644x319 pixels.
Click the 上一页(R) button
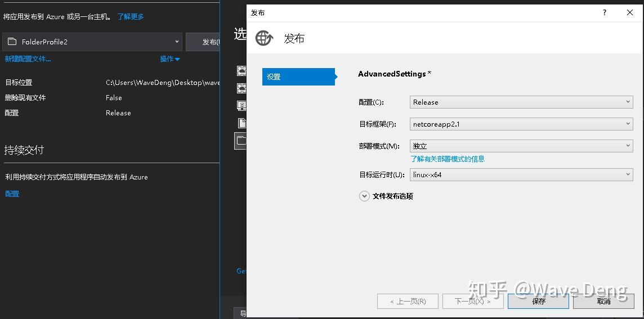pyautogui.click(x=408, y=302)
